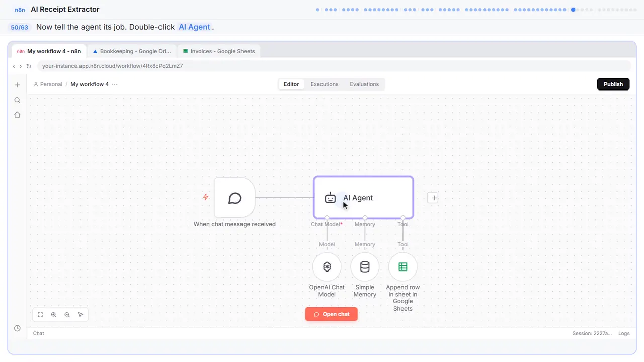
Task: Click the trigger lightning bolt icon
Action: [206, 197]
